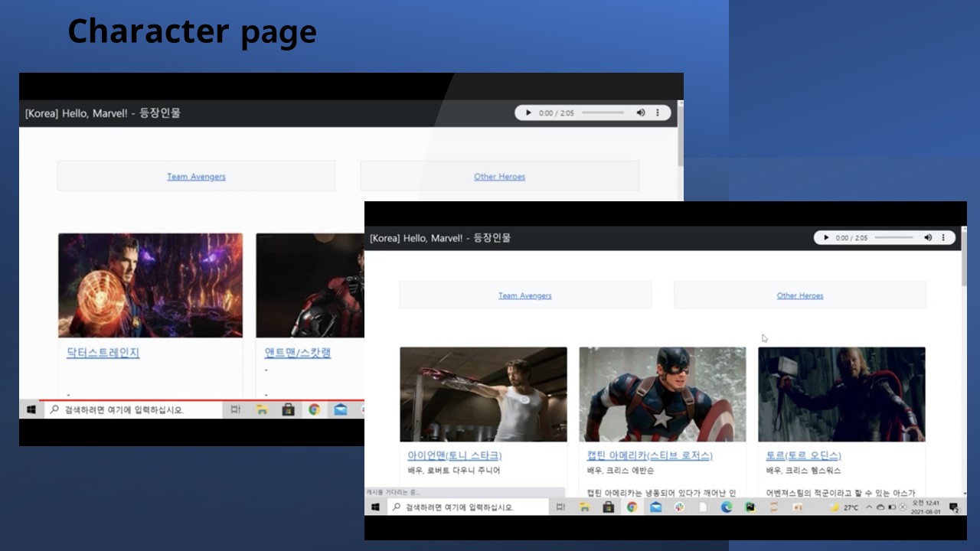Open Microsoft Store from front window taskbar
980x551 pixels.
click(x=609, y=507)
